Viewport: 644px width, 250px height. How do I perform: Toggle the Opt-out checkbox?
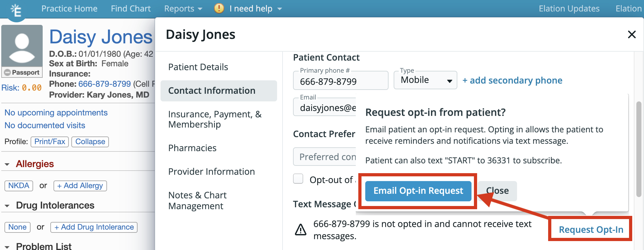298,179
